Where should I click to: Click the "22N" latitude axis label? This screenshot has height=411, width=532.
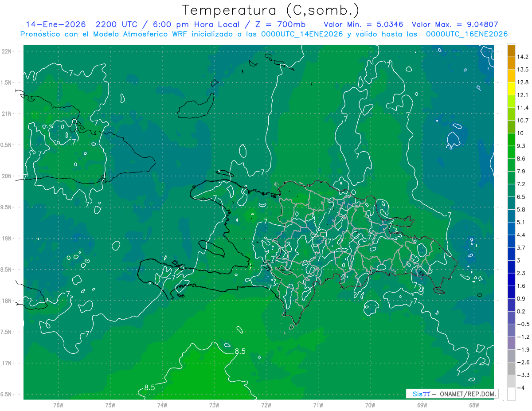click(7, 51)
